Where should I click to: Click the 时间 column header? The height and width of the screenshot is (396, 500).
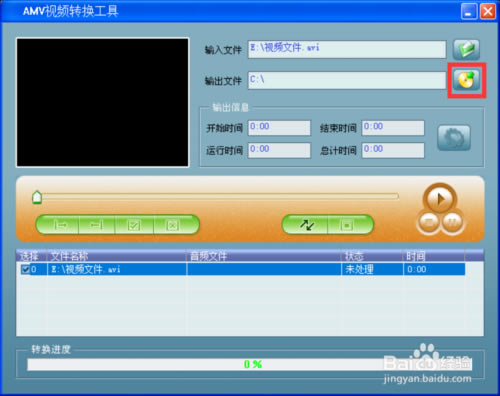434,256
